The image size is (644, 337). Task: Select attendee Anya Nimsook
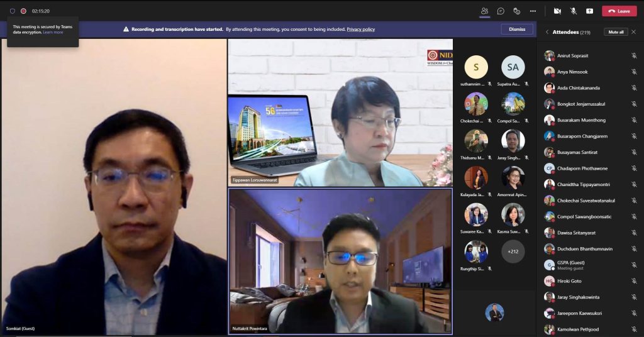pos(591,72)
